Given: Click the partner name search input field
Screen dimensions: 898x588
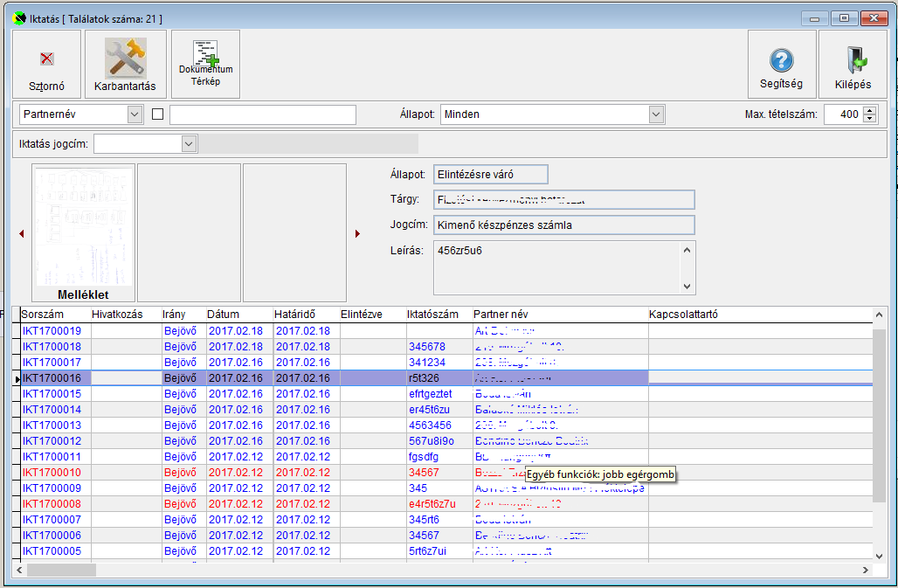Looking at the screenshot, I should 262,114.
